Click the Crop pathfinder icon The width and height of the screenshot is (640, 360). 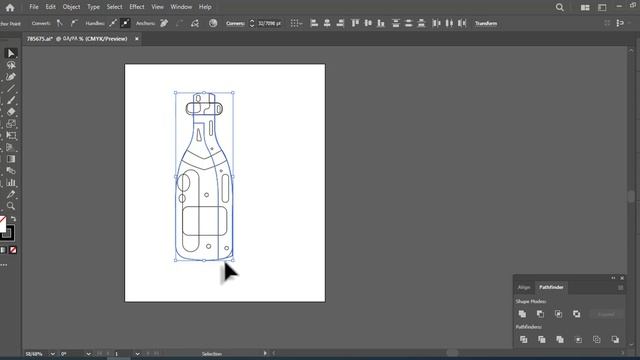[578, 340]
